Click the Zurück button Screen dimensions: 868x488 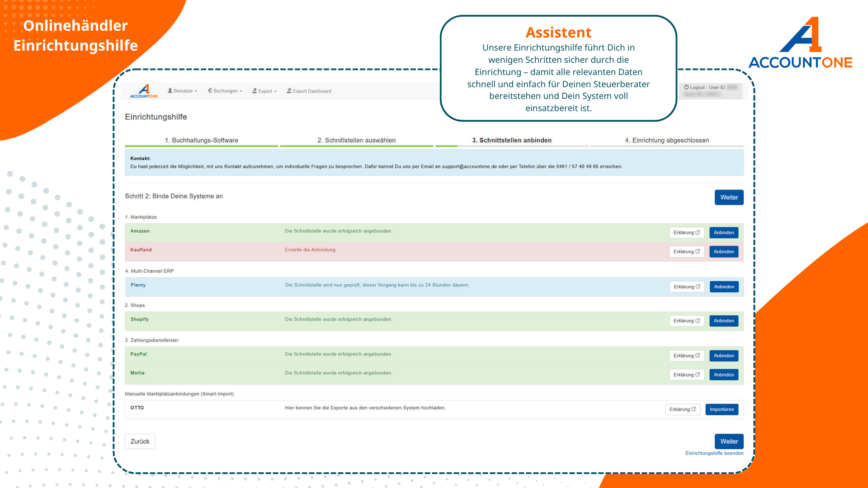pyautogui.click(x=140, y=441)
